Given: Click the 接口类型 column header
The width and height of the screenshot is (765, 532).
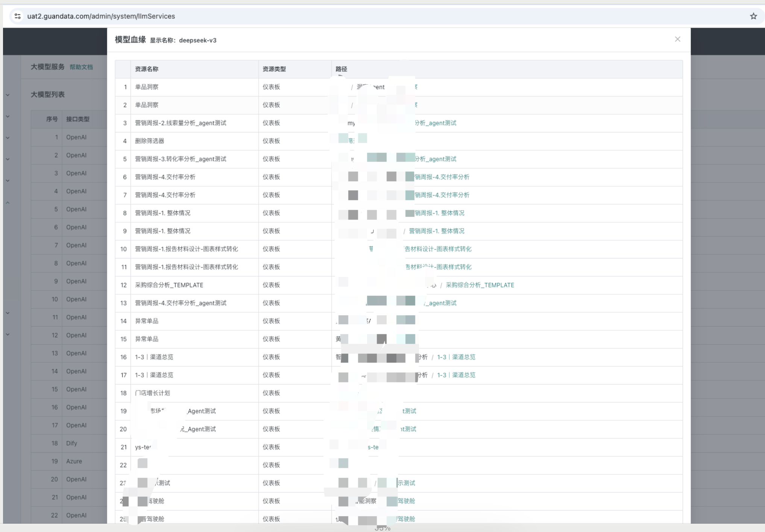Looking at the screenshot, I should (x=77, y=119).
